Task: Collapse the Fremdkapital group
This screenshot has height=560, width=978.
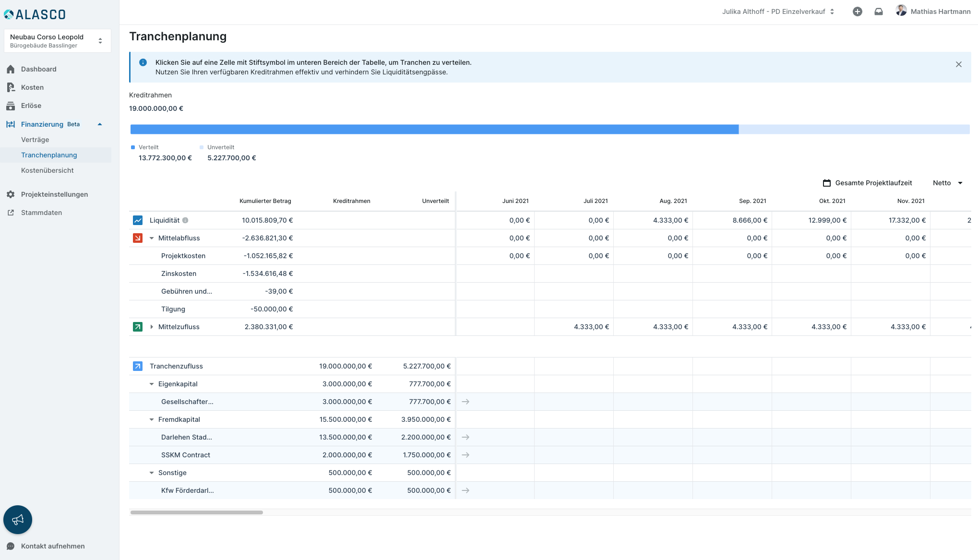Action: click(152, 419)
